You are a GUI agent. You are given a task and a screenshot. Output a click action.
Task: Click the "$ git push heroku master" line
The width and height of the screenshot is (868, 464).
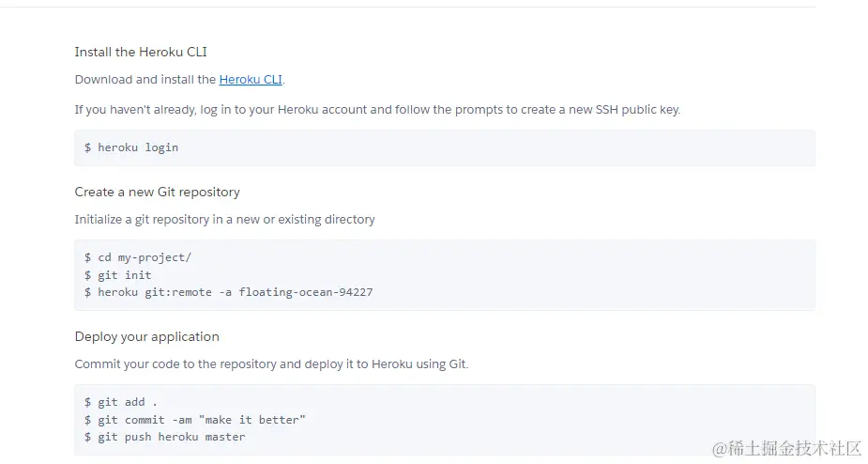point(164,437)
